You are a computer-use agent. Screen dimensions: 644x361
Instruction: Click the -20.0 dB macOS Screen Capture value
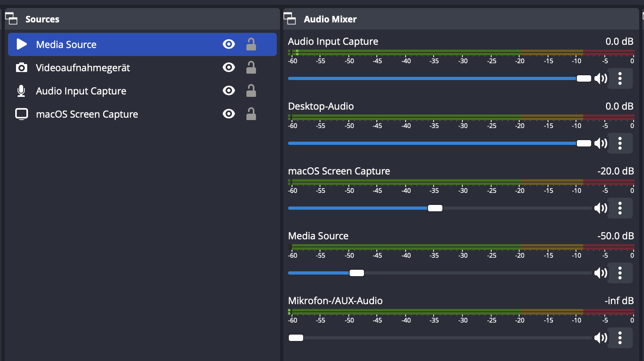coord(616,171)
